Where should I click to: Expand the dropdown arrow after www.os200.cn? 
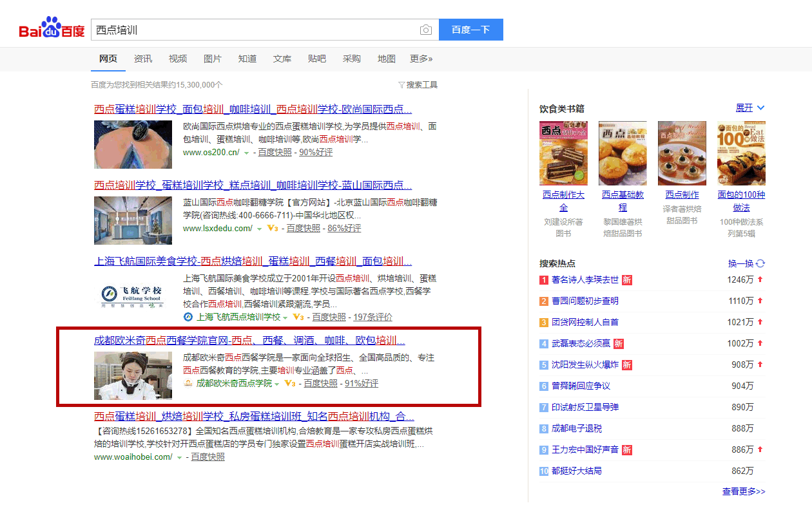pos(246,153)
